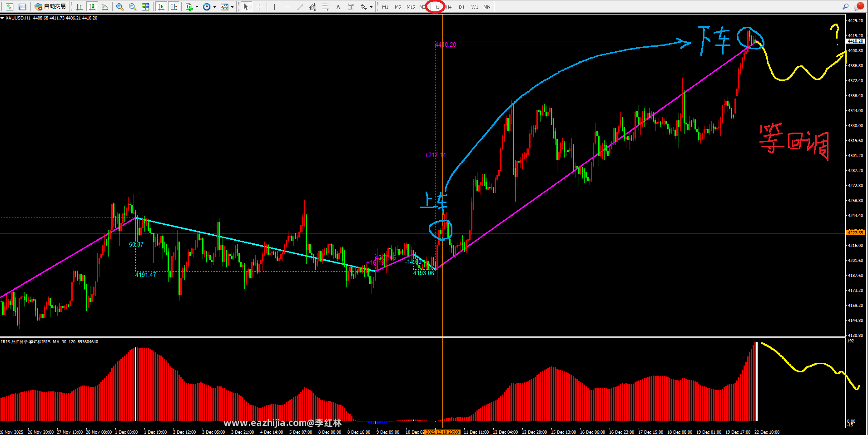Toggle chart shift from right edge
The height and width of the screenshot is (435, 868).
click(174, 7)
